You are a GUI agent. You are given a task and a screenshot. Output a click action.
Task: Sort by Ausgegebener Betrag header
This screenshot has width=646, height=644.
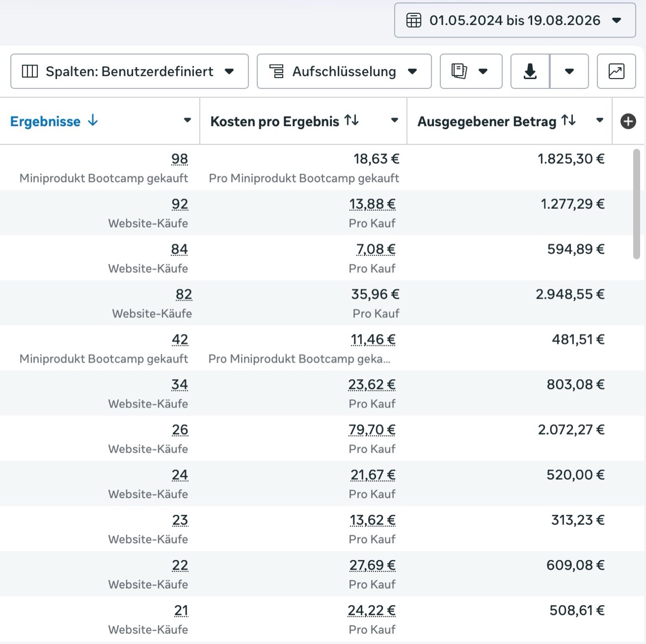tap(486, 121)
